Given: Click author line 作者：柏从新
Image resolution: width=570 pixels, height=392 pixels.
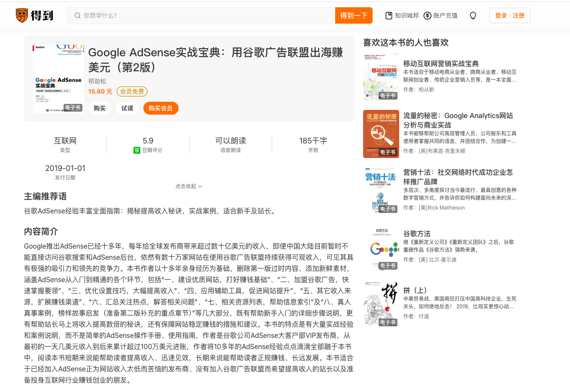Looking at the screenshot, I should tap(418, 90).
